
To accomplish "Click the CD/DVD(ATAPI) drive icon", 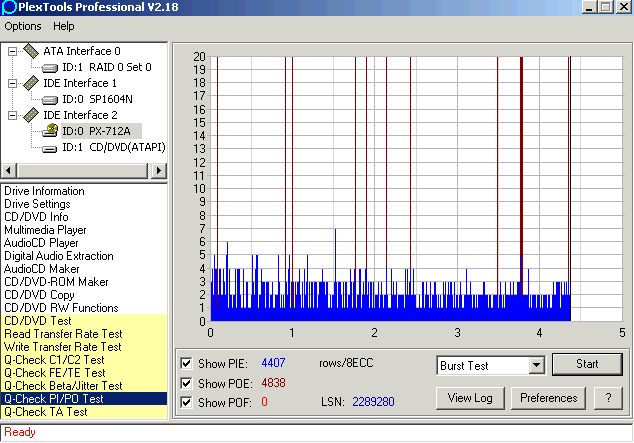I will tap(49, 147).
